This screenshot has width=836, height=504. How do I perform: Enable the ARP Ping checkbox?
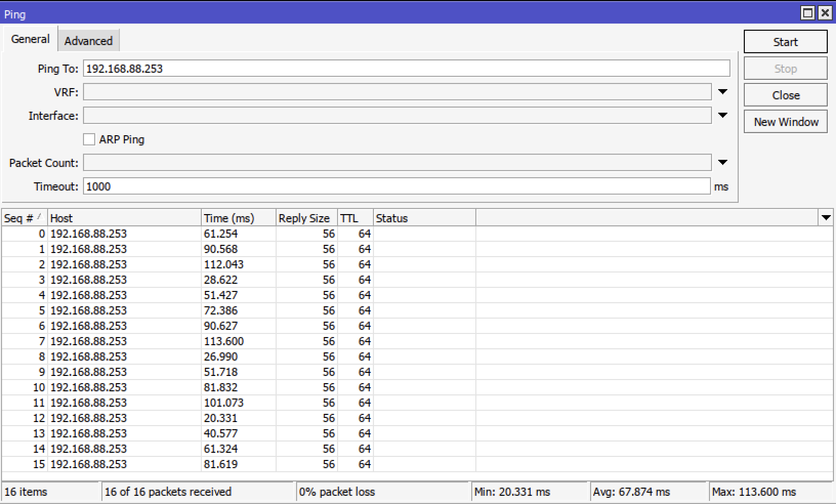89,139
